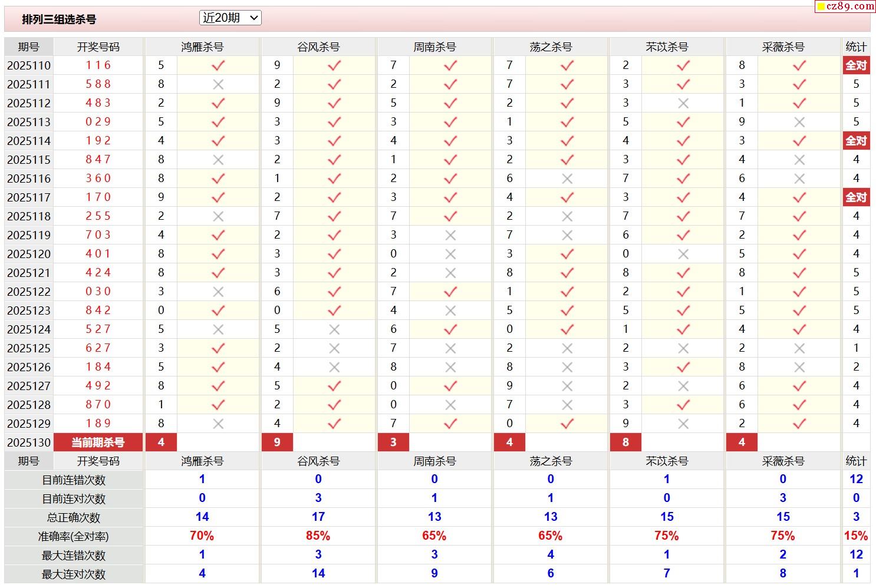Click the 荡之 cross mark in row 2025127
Viewport: 876px width, 588px height.
(x=567, y=386)
